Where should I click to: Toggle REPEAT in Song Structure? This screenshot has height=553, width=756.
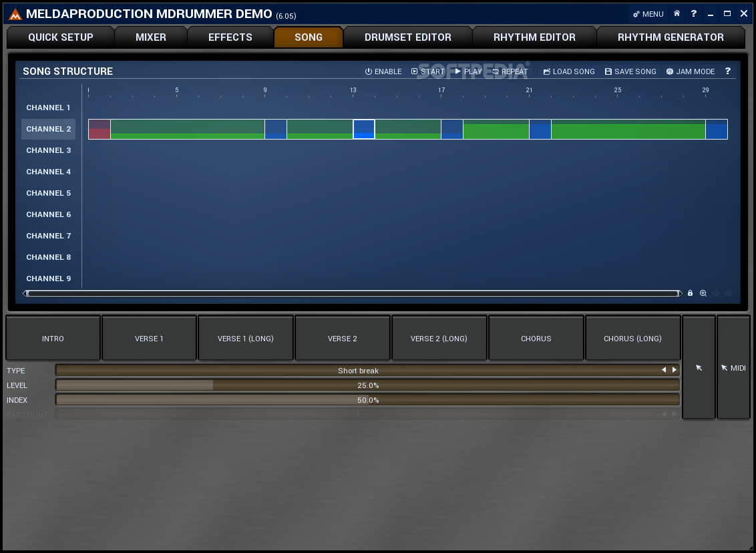tap(510, 71)
